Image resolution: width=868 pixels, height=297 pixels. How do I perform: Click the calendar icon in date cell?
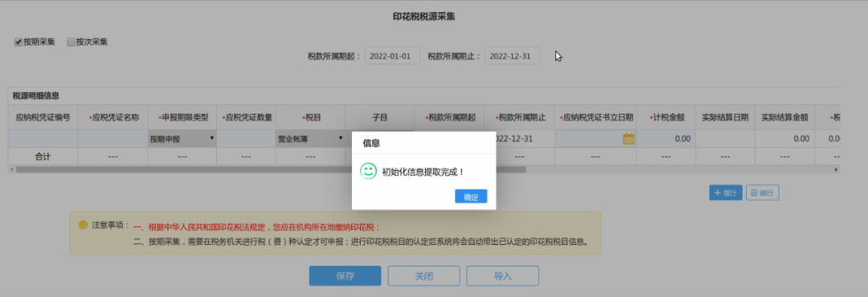click(628, 139)
